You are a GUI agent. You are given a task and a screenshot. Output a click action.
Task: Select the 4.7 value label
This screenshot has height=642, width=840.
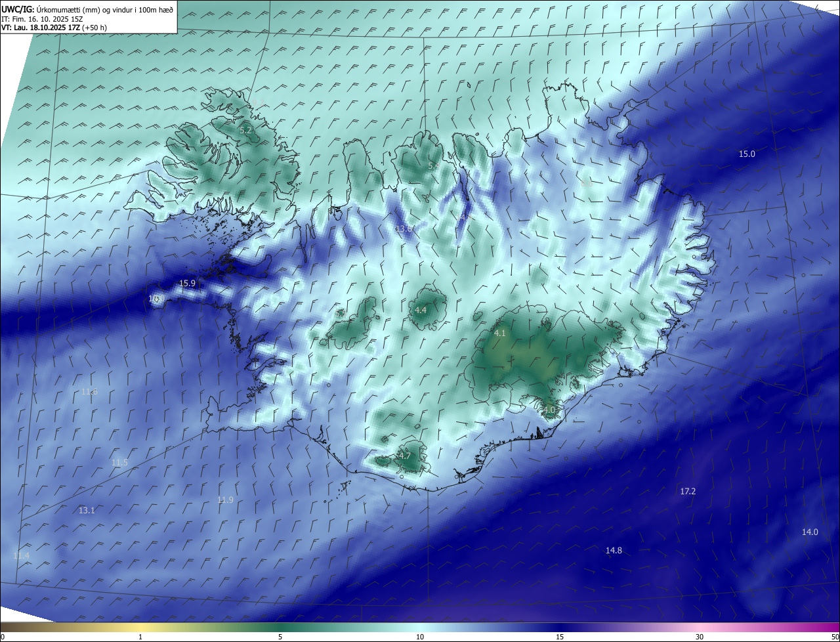pos(404,456)
